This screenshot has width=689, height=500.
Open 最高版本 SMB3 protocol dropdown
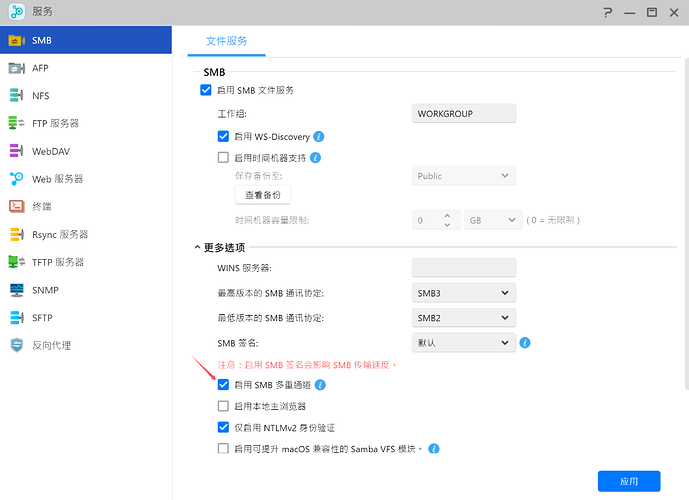464,293
